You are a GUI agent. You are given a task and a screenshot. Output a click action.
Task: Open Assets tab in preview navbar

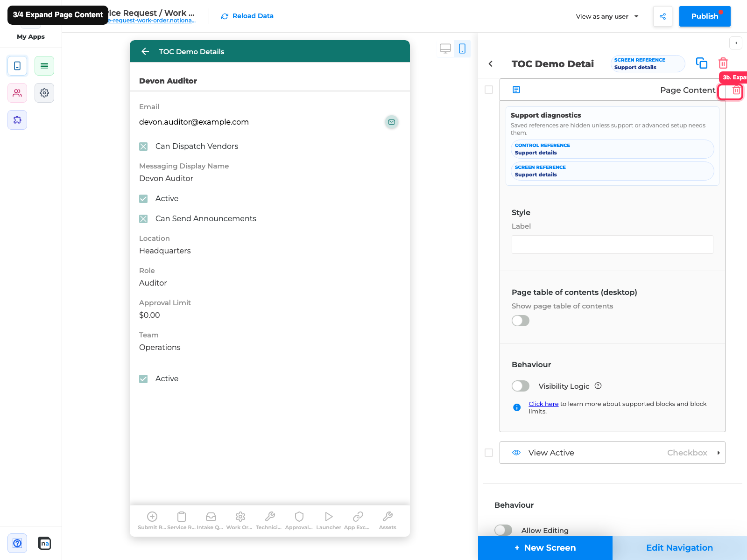pos(388,521)
